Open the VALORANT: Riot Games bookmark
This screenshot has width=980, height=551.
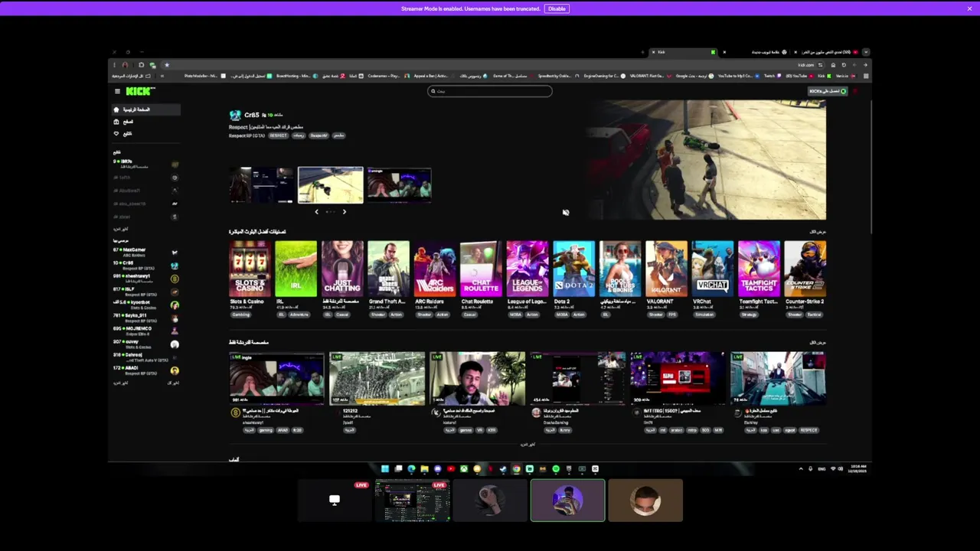[x=650, y=77]
